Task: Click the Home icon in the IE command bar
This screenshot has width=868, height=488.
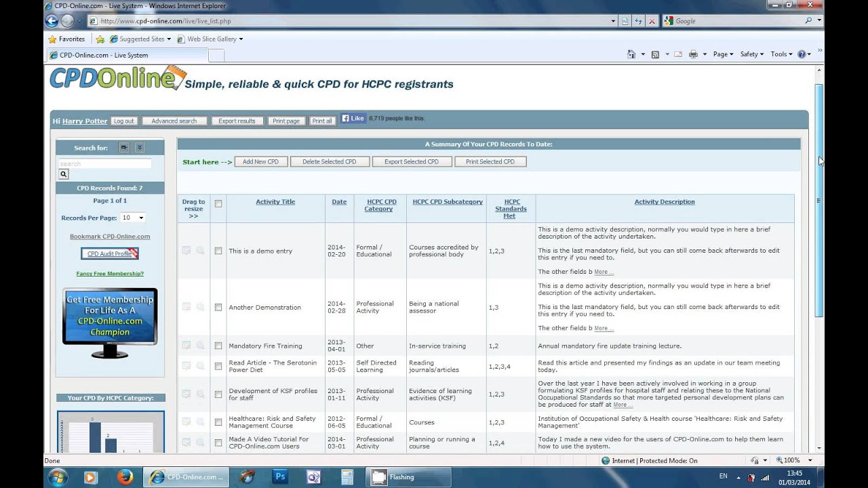Action: [631, 54]
